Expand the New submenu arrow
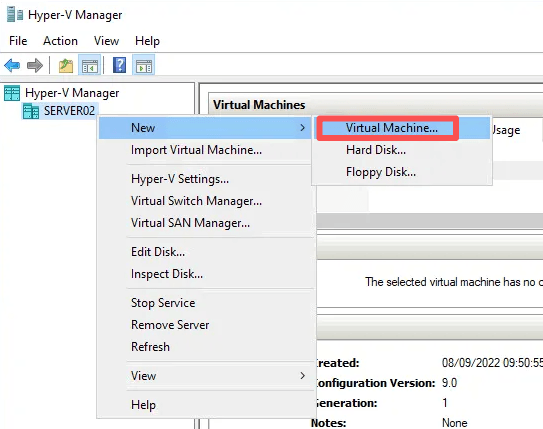 click(302, 128)
